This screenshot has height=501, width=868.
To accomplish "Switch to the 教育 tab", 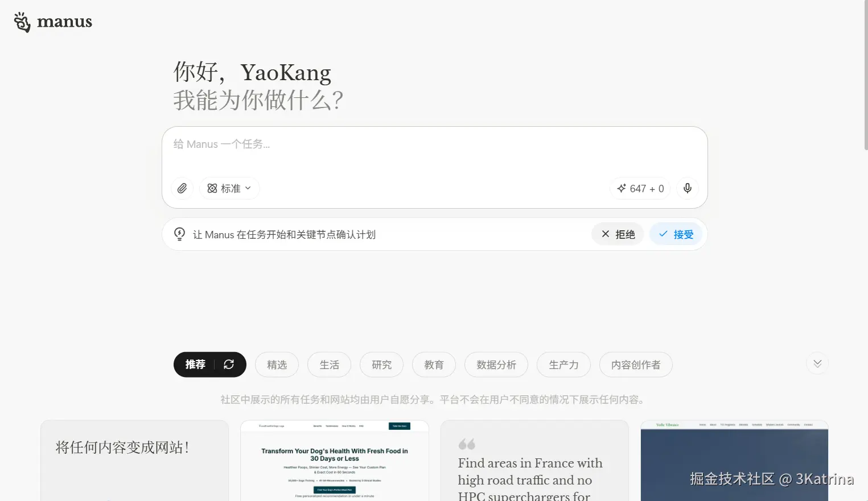I will coord(434,365).
